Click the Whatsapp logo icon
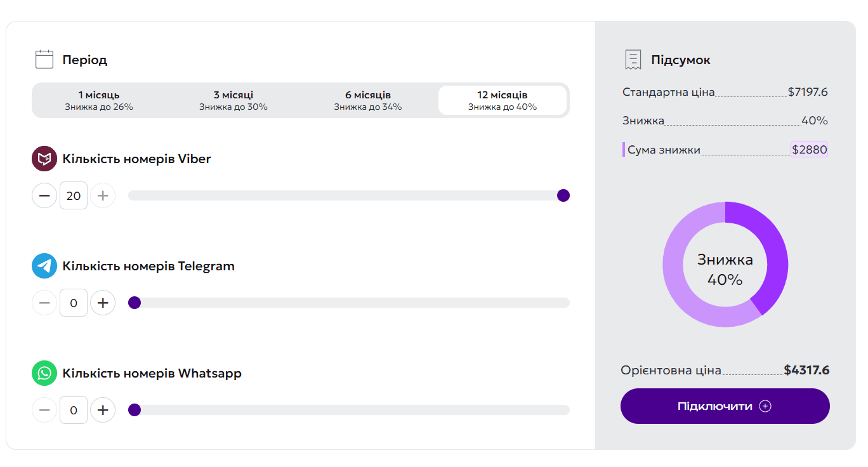This screenshot has height=467, width=868. click(44, 373)
